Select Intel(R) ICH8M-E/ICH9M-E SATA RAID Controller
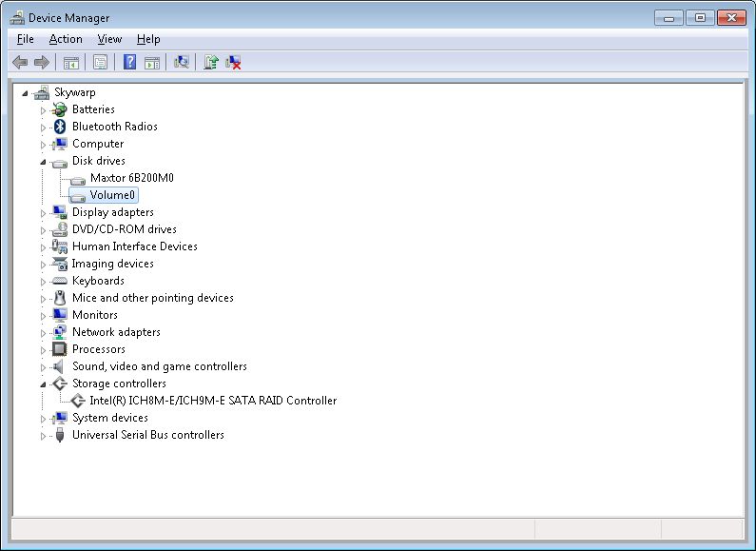 click(213, 401)
